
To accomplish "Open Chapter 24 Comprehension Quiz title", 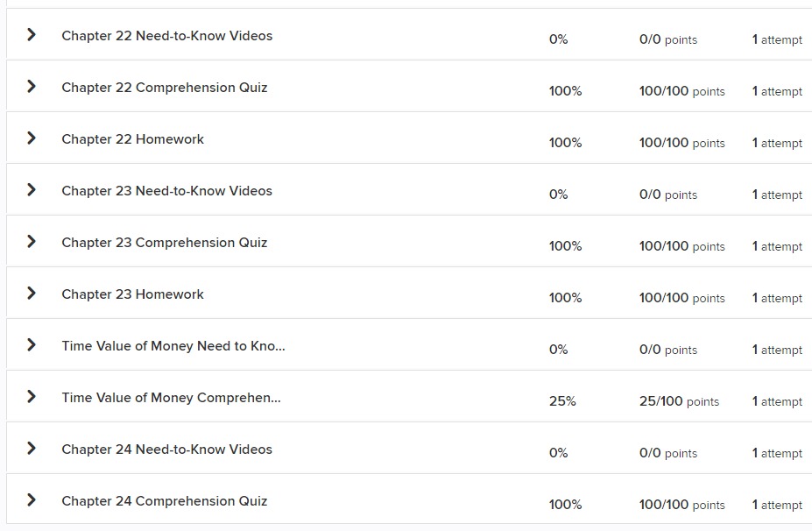I will [164, 501].
